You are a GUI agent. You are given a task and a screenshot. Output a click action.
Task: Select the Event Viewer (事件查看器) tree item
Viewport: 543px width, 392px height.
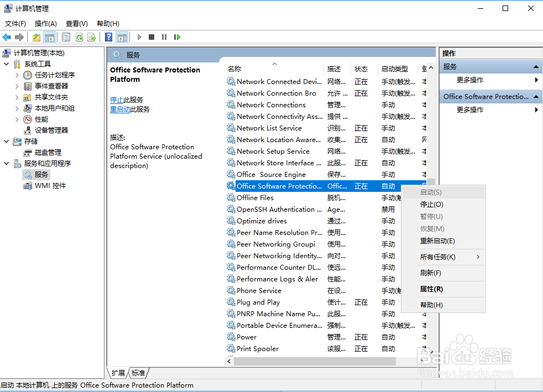tap(51, 86)
